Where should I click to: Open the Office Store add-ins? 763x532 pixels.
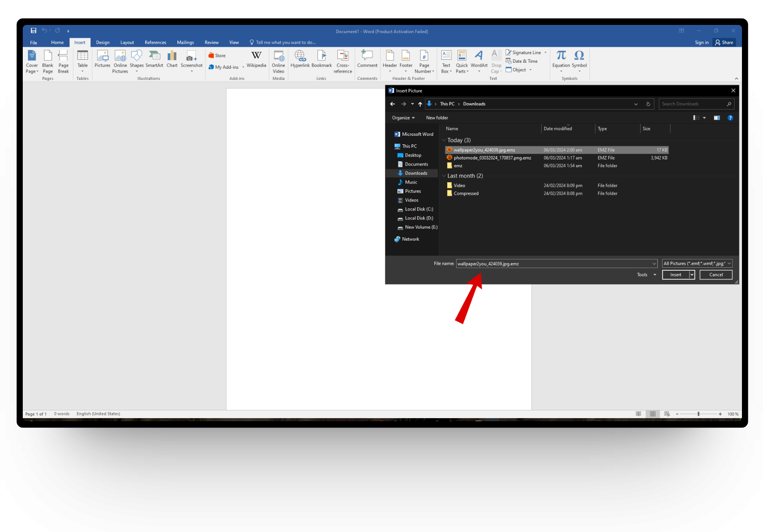(217, 55)
